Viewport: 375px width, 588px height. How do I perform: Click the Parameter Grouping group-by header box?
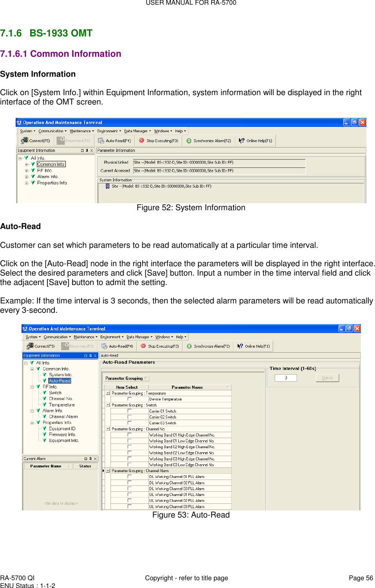[126, 378]
